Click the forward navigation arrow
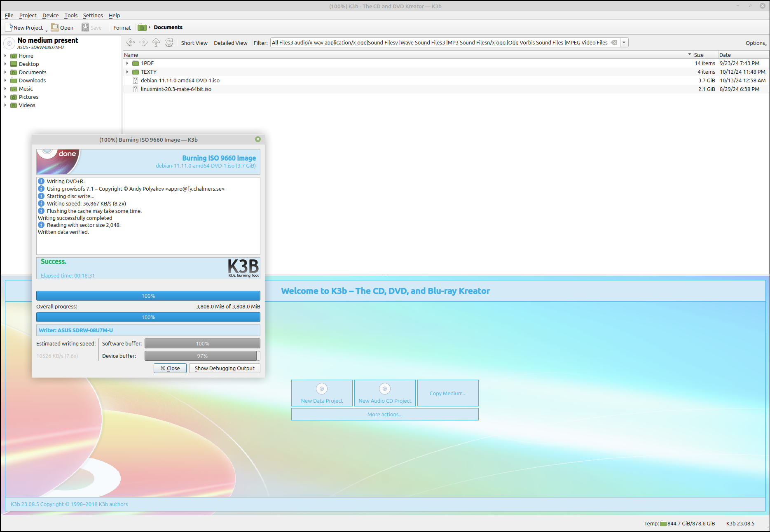This screenshot has height=532, width=770. [143, 43]
